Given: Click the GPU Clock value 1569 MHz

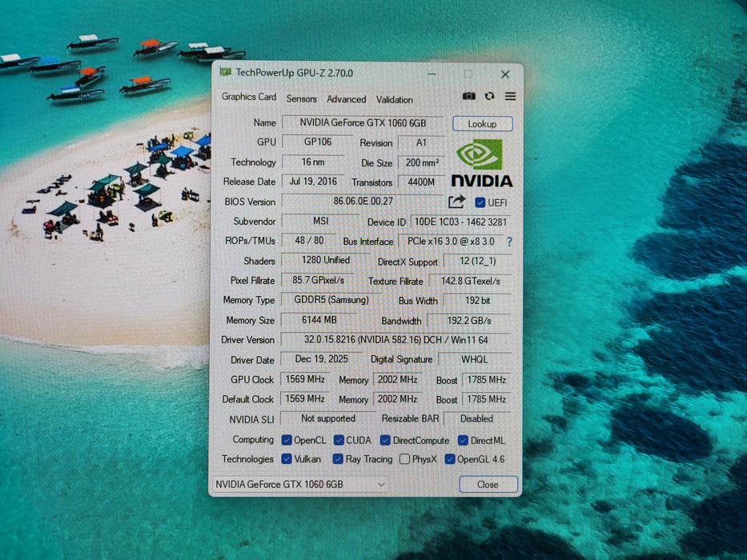Looking at the screenshot, I should [305, 379].
